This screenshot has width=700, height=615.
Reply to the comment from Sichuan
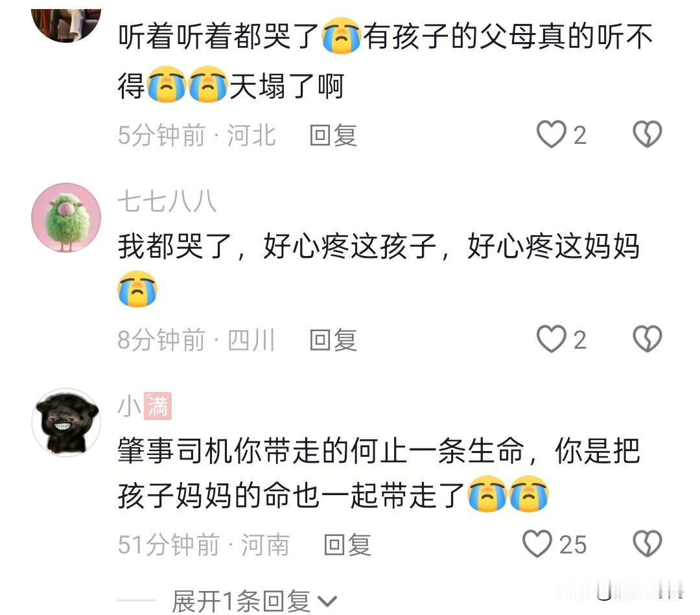click(333, 340)
